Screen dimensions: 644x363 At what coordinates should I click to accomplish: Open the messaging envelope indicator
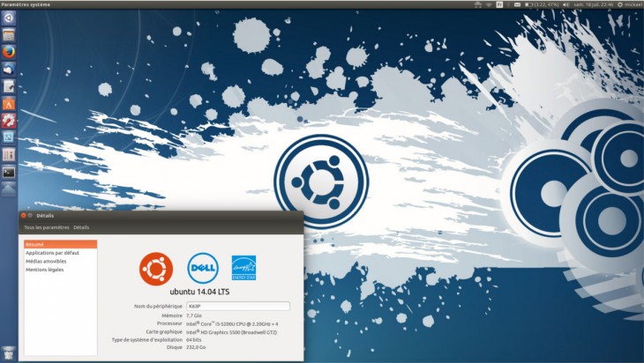518,4
